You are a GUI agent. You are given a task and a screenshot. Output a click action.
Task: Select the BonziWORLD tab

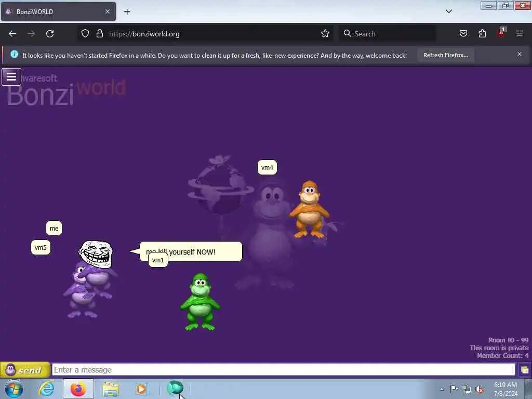tap(58, 11)
